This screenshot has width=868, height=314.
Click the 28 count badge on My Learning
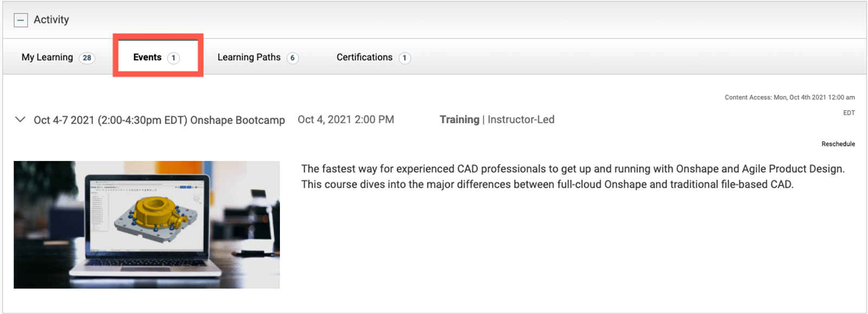(87, 58)
